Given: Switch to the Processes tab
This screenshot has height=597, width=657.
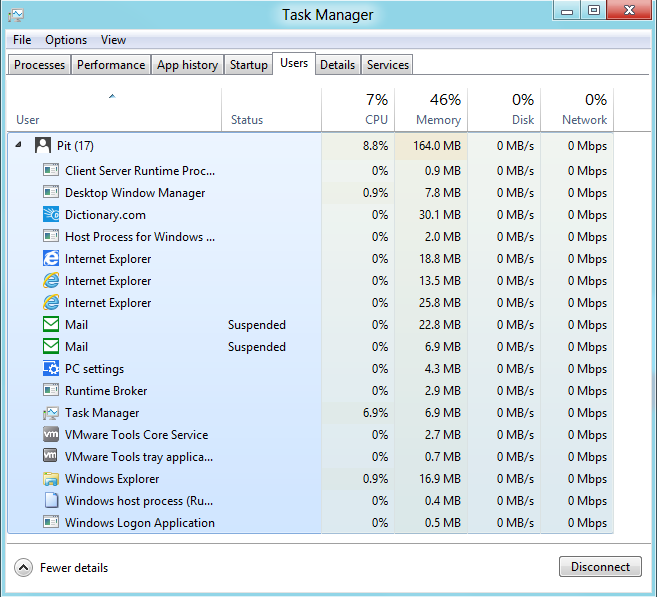Looking at the screenshot, I should click(x=39, y=65).
